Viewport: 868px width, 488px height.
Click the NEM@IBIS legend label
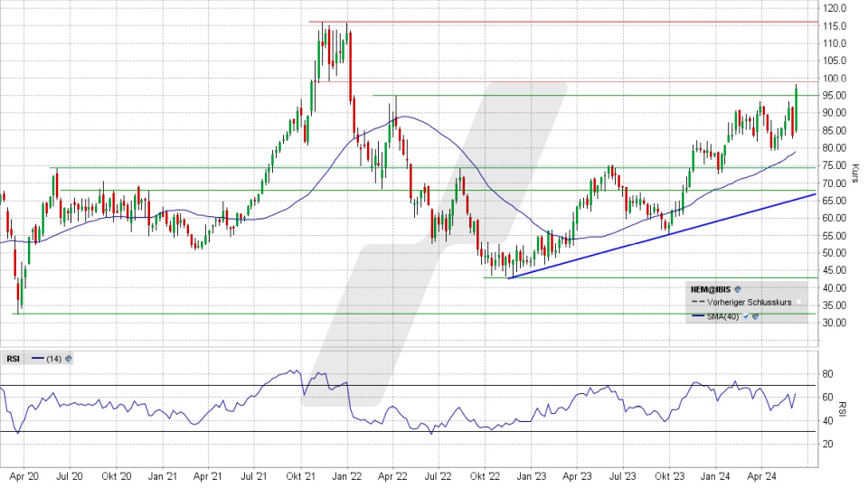(711, 289)
